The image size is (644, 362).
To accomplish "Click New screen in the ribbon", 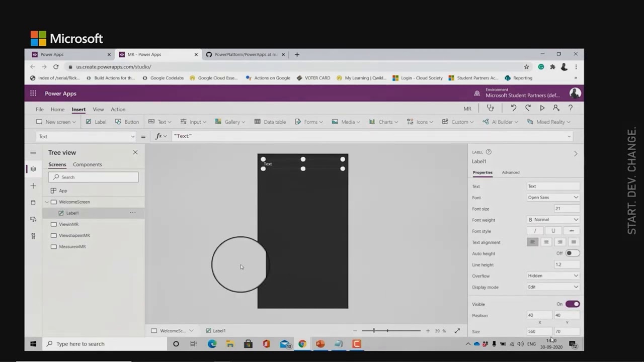I will (x=56, y=122).
